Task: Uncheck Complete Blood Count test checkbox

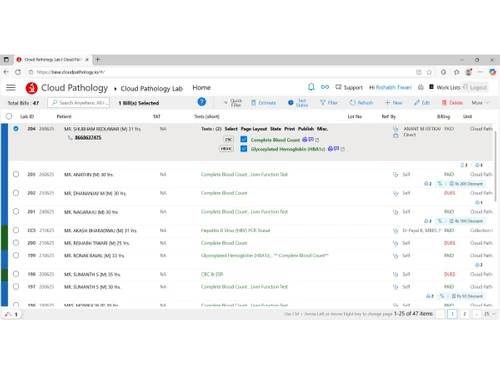Action: click(x=244, y=139)
